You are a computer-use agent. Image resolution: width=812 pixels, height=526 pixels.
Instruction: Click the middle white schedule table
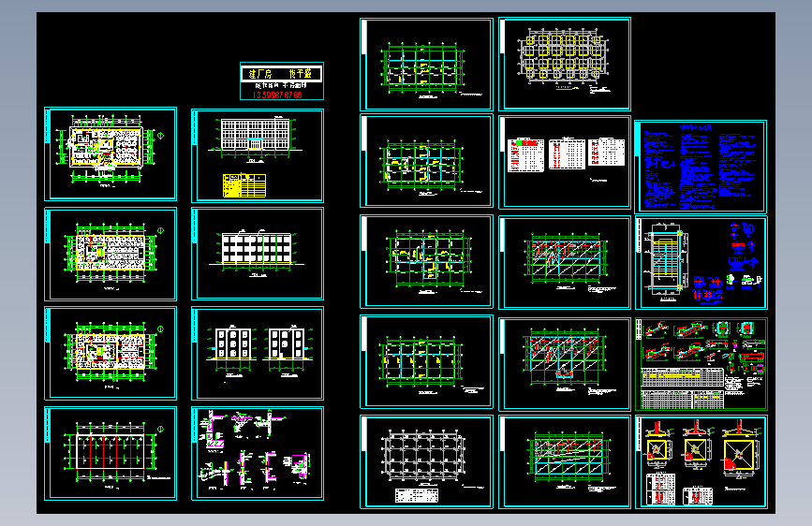(x=567, y=153)
